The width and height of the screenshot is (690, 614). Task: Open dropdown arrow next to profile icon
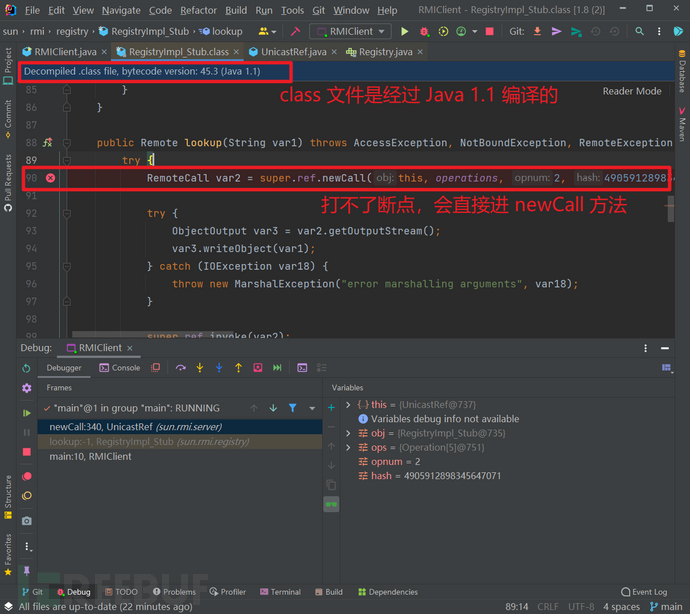coord(474,32)
